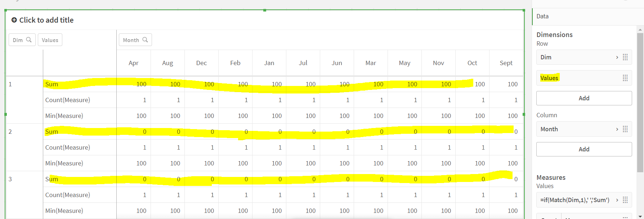Open search on the Dim field
This screenshot has width=644, height=219.
pyautogui.click(x=29, y=40)
